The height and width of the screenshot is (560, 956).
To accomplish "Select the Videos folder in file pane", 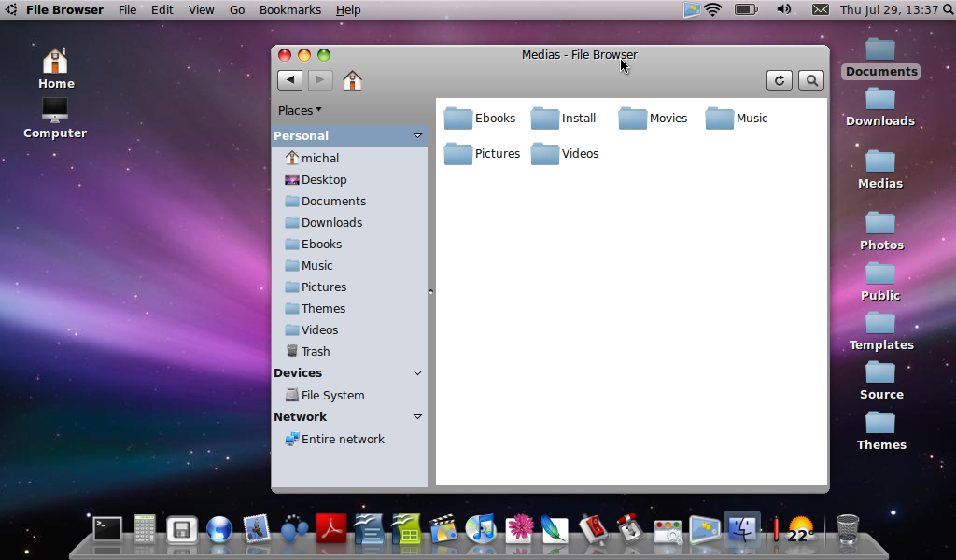I will pyautogui.click(x=565, y=154).
